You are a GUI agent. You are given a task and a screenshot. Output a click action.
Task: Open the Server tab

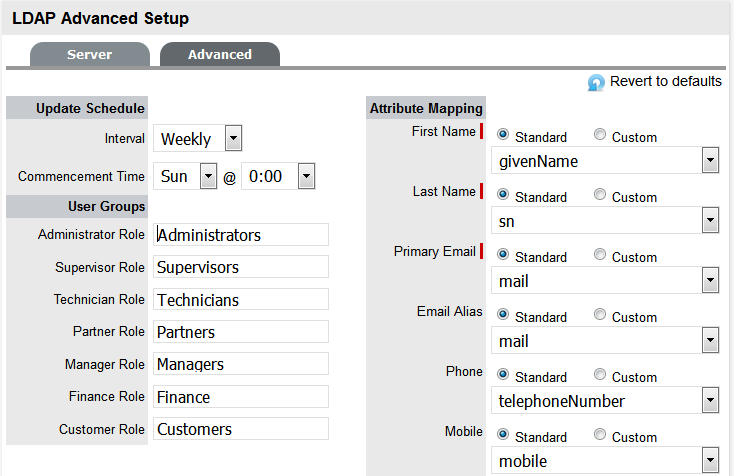(x=89, y=55)
